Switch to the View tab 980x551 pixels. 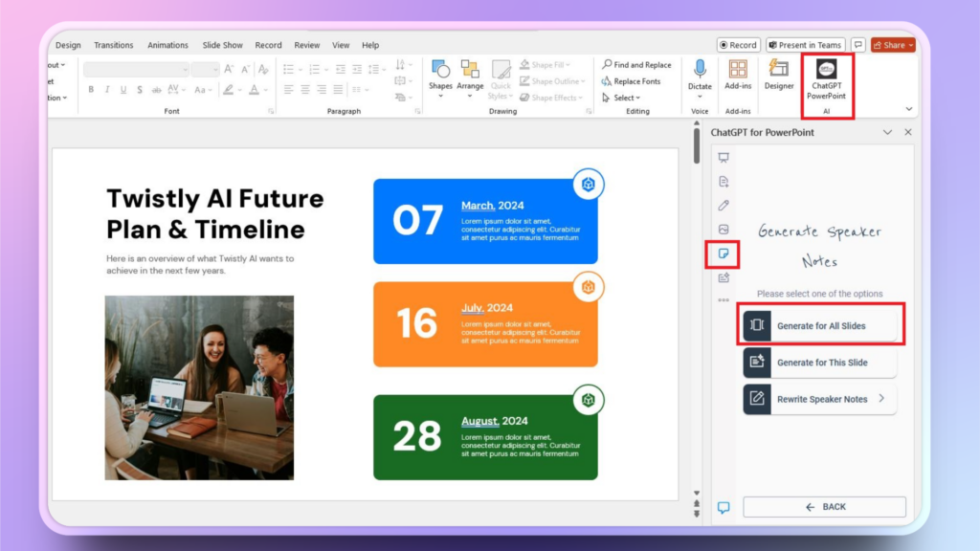point(341,45)
